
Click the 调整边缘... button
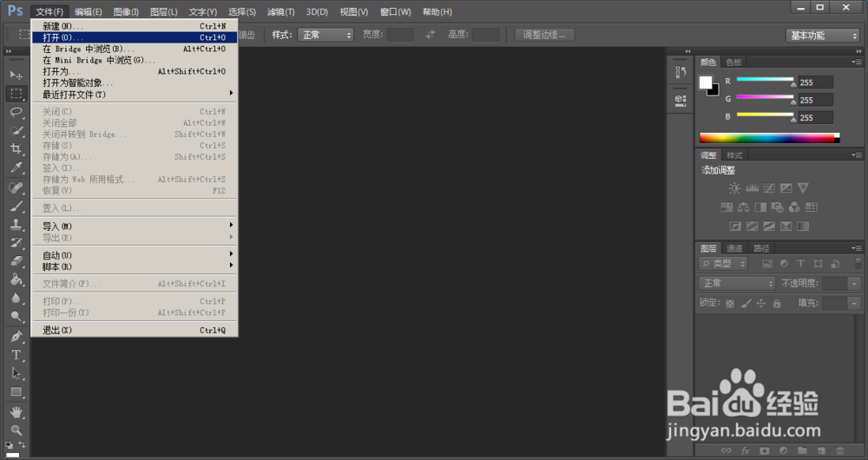pyautogui.click(x=544, y=35)
